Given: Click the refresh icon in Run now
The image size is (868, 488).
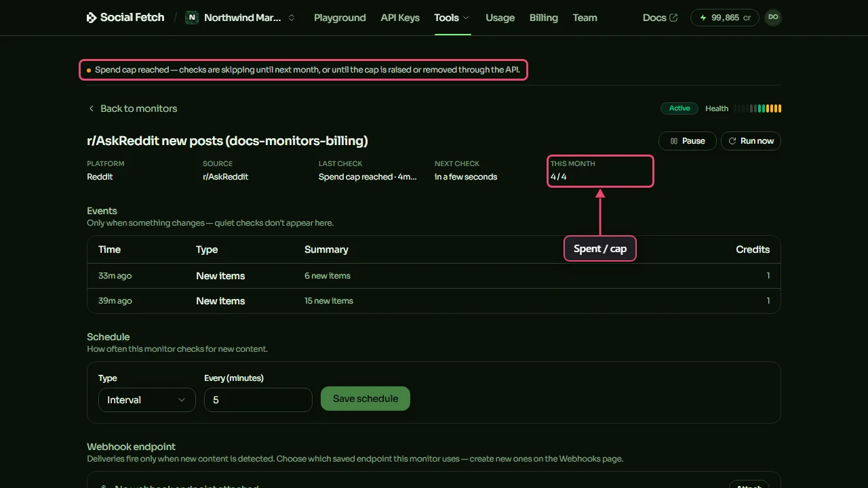Looking at the screenshot, I should [x=733, y=141].
